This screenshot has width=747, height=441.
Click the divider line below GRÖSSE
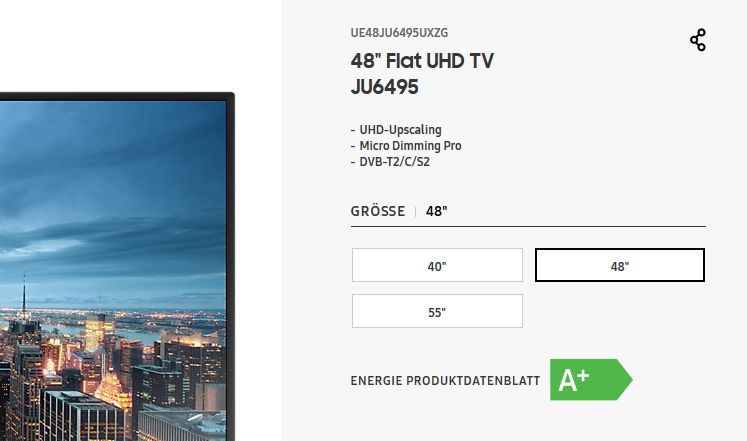coord(528,227)
